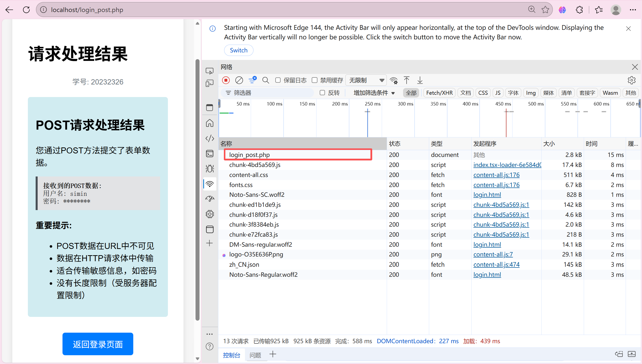The width and height of the screenshot is (642, 364).
Task: Open the 无限制 throttling dropdown
Action: pyautogui.click(x=366, y=80)
